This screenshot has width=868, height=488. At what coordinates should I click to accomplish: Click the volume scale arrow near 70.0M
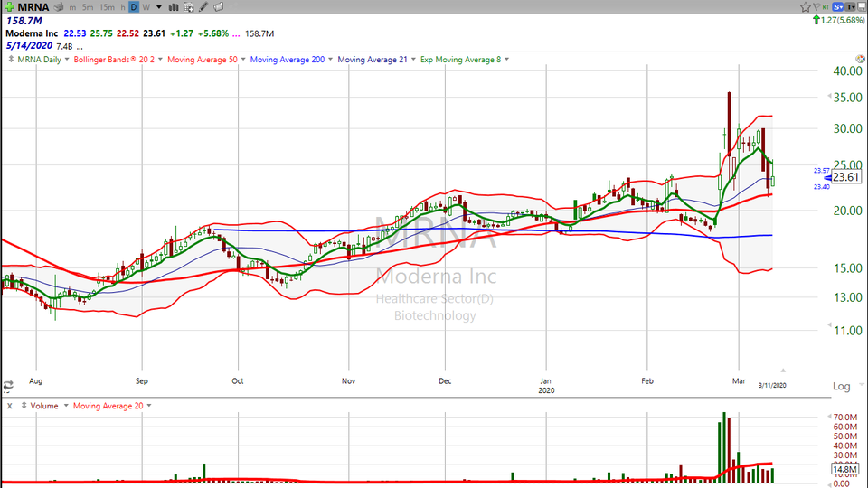point(829,416)
